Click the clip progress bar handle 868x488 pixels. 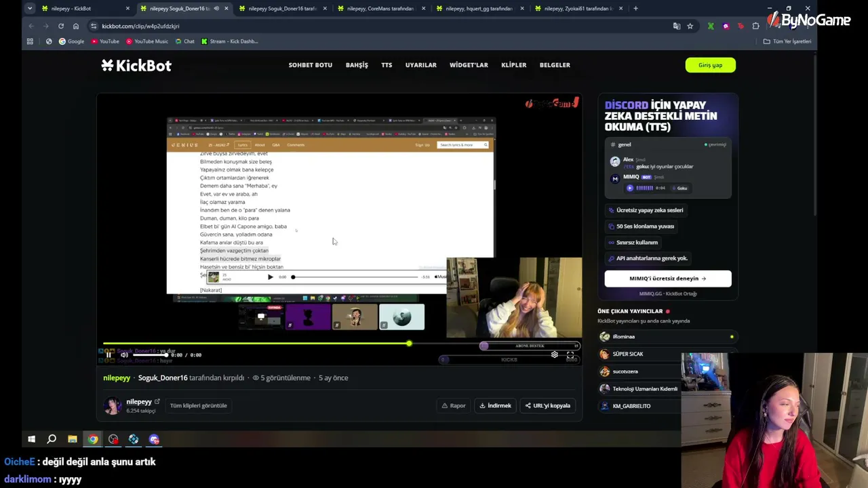pos(409,344)
